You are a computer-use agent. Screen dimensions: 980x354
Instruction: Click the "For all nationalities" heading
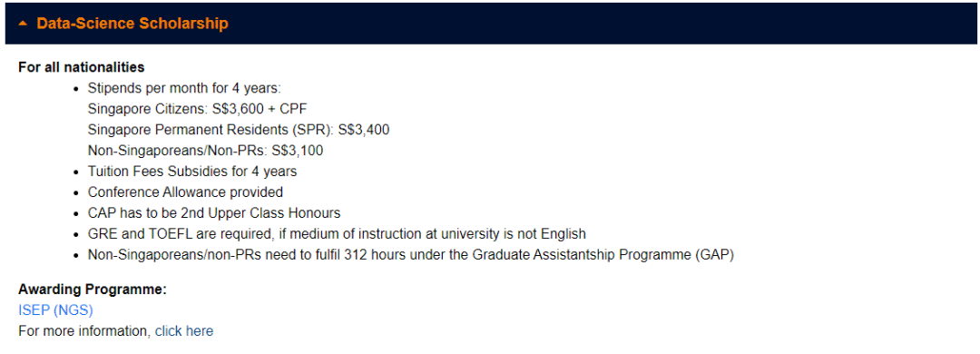click(82, 67)
